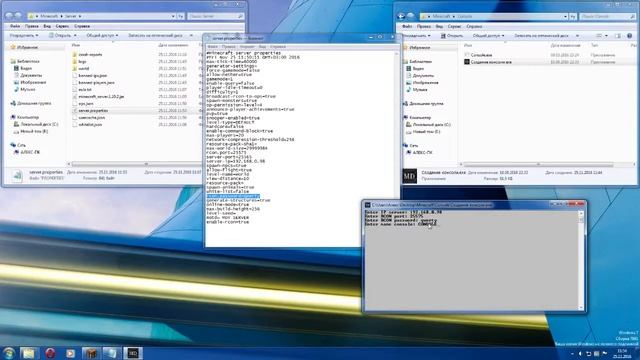This screenshot has width=640, height=360.
Task: Open the Action Center flag in system tray
Action: [604, 353]
